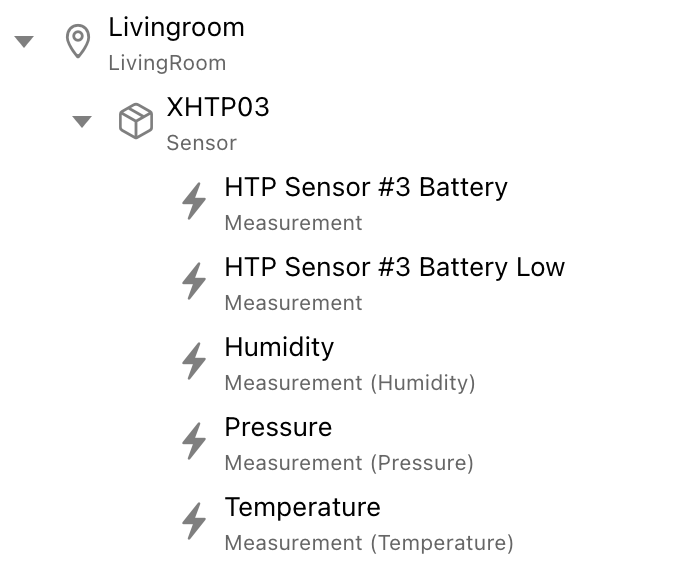Click the Temperature lightning bolt icon
The image size is (686, 572).
pos(194,522)
